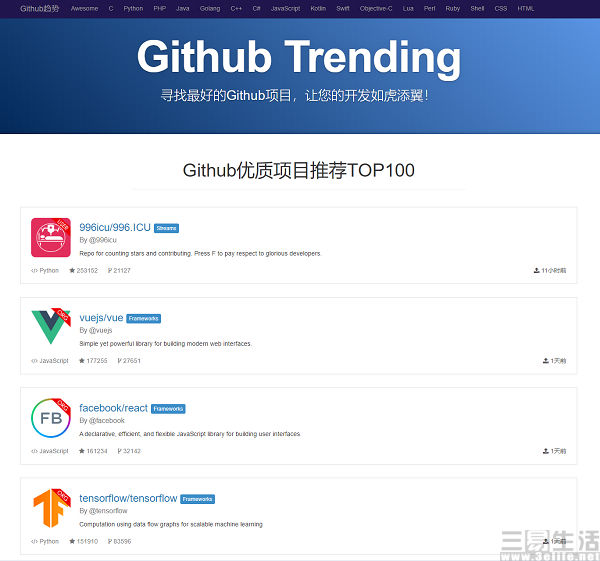This screenshot has width=600, height=561.
Task: Click star icon on 996.ICU card
Action: tap(72, 271)
